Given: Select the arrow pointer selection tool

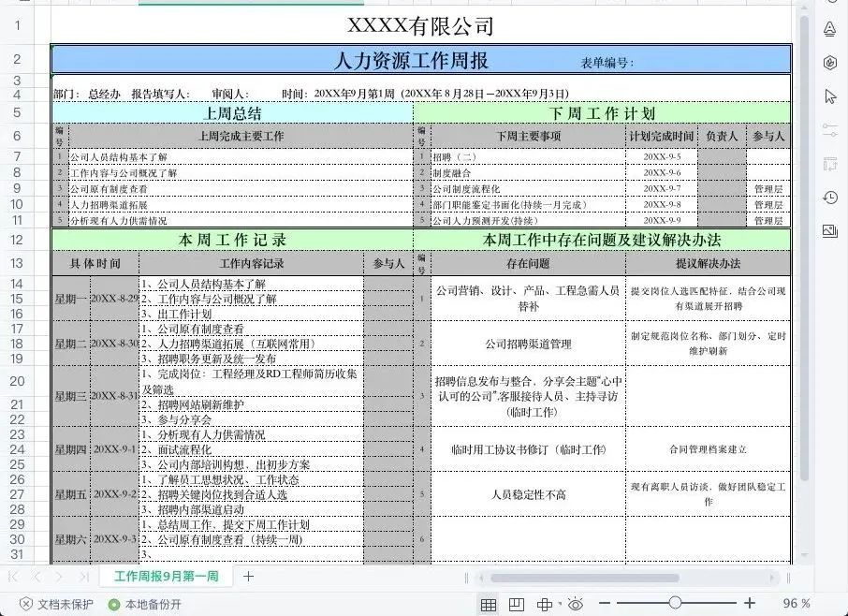Looking at the screenshot, I should tap(830, 96).
